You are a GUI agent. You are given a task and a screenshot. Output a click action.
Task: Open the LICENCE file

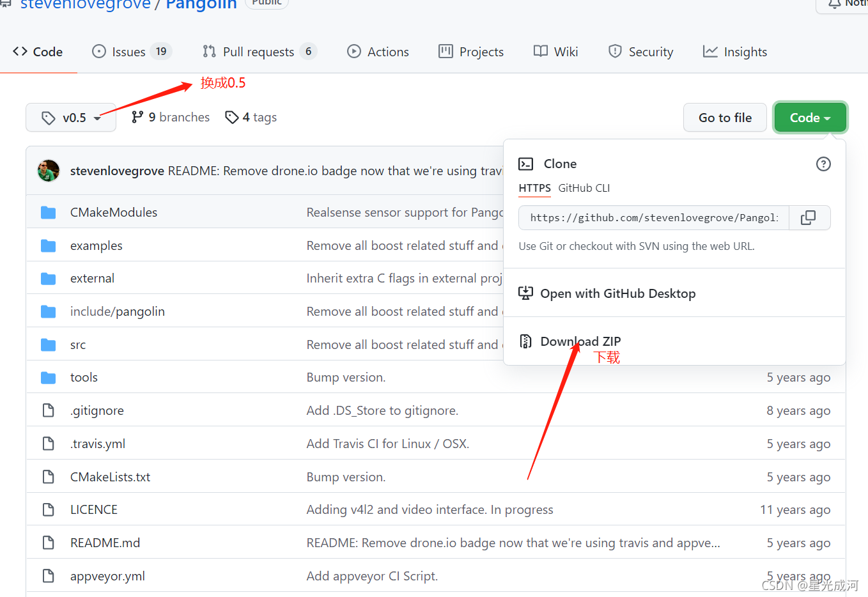coord(94,509)
